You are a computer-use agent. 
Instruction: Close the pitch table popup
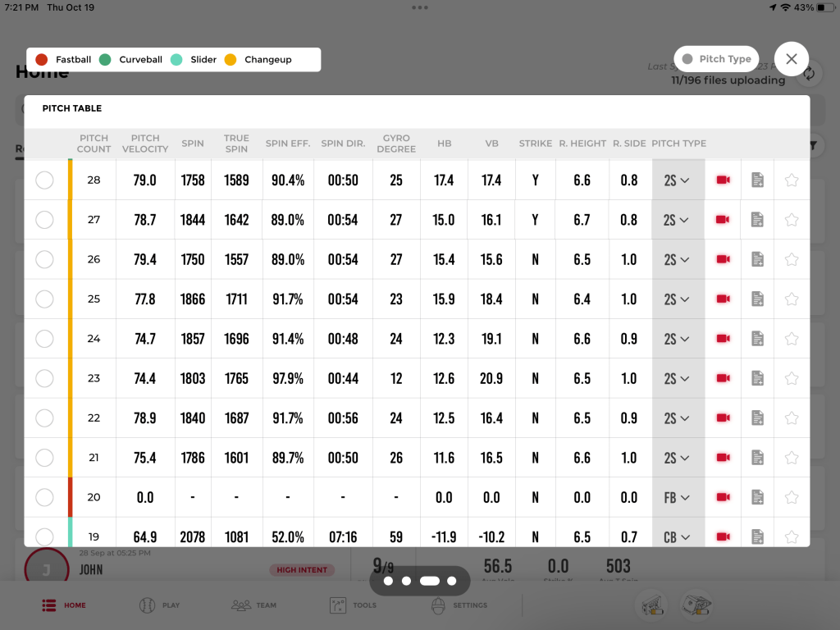pyautogui.click(x=792, y=59)
